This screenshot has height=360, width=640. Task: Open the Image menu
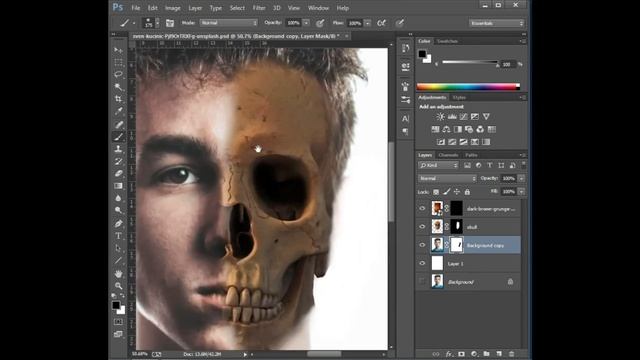coord(173,8)
